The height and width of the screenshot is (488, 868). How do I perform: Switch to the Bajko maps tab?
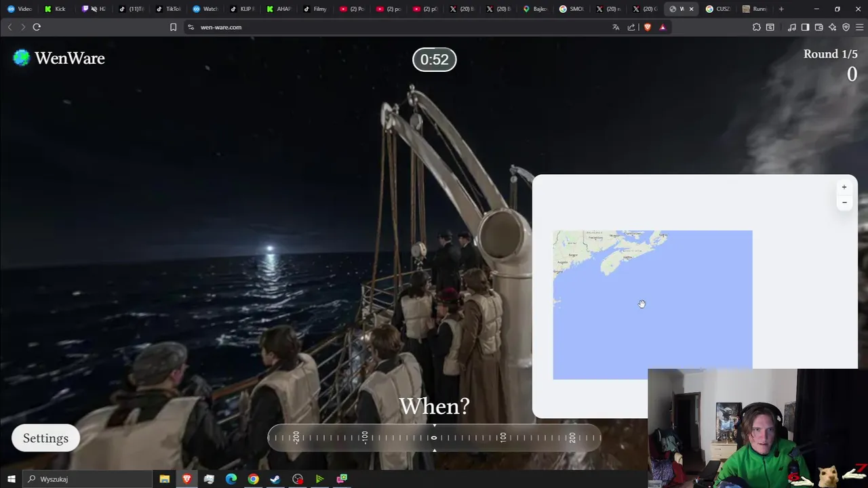coord(535,9)
